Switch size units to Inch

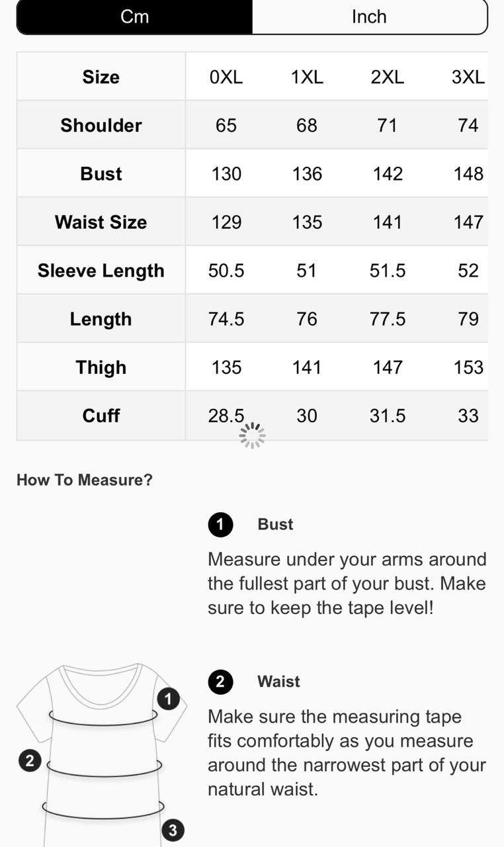click(369, 17)
